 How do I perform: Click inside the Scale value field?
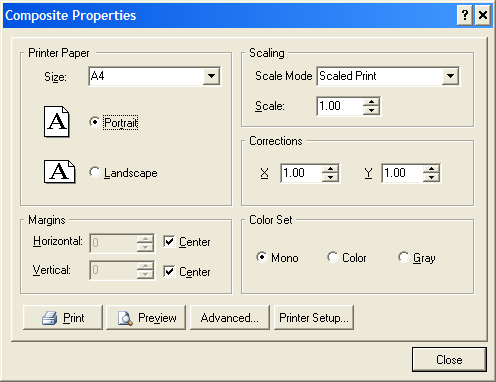pos(340,106)
